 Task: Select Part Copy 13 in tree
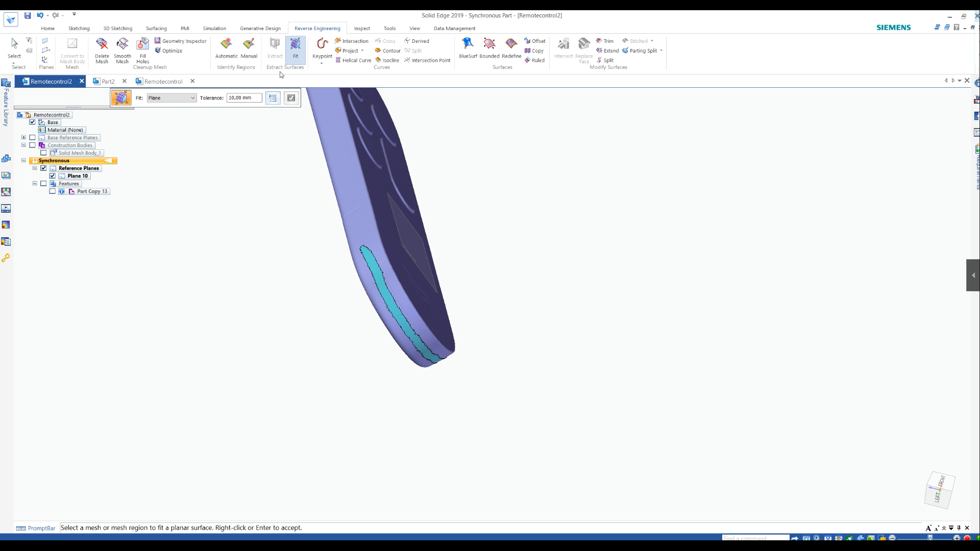(92, 191)
